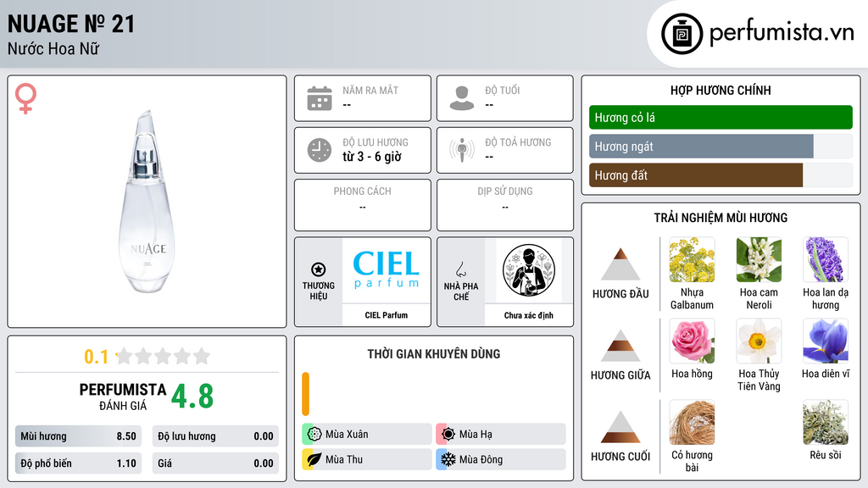Click the clock icon beside Độ lưu hương
This screenshot has width=868, height=488.
320,150
